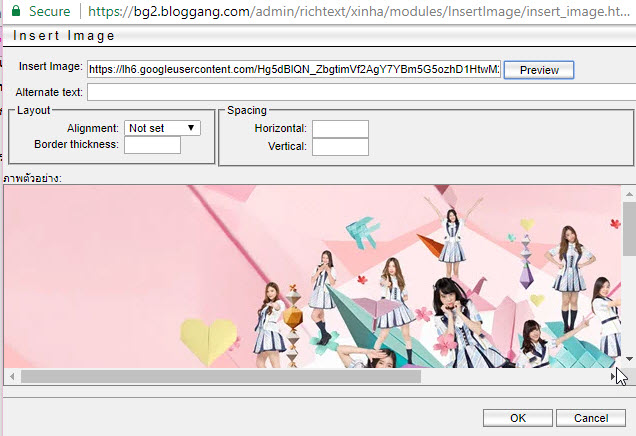Click the preview up scroll arrow

pos(629,194)
